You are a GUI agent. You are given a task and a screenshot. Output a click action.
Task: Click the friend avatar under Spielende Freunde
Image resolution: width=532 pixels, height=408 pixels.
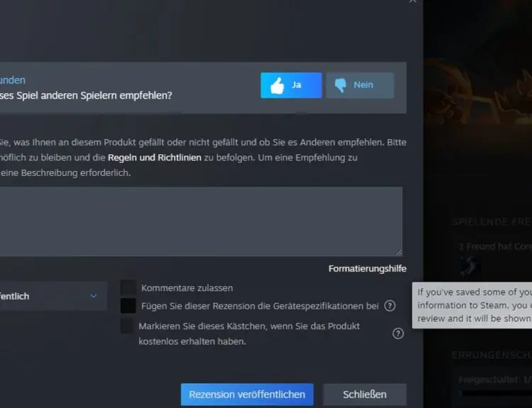[x=471, y=266]
